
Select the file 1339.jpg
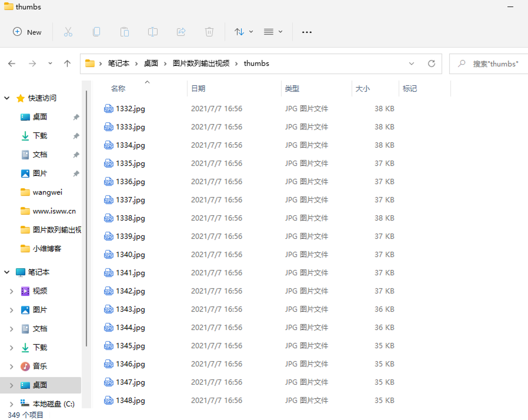[130, 236]
